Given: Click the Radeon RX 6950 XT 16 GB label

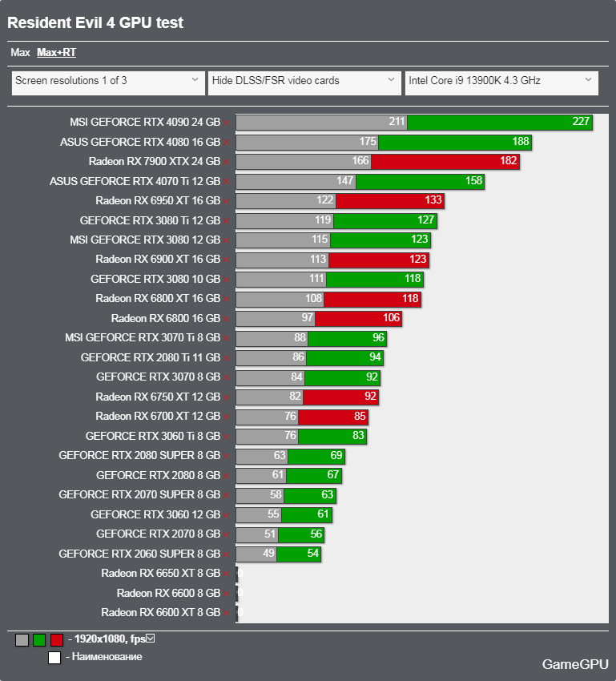Looking at the screenshot, I should click(158, 200).
